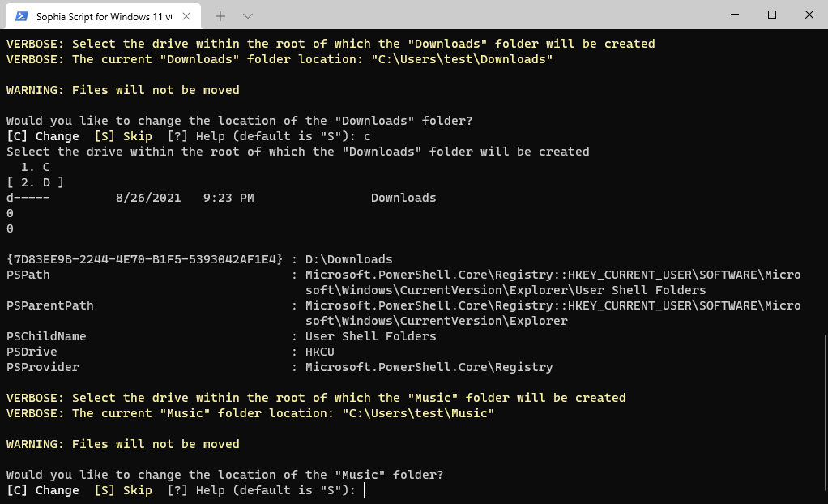Close the Sophia Script tab
This screenshot has height=504, width=828.
tap(188, 16)
